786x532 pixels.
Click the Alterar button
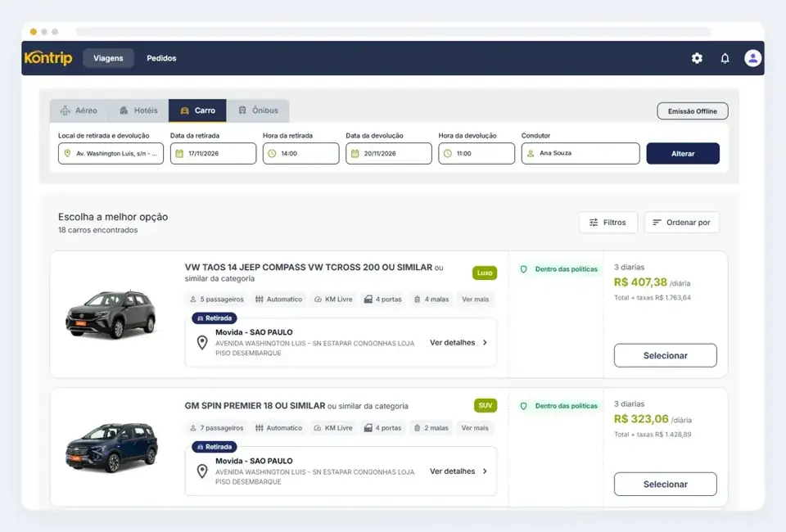click(x=683, y=153)
